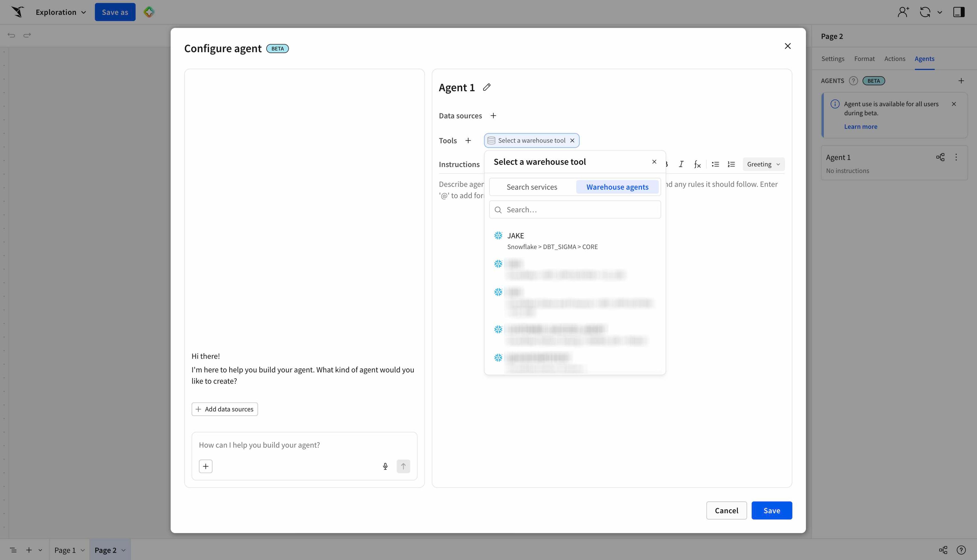This screenshot has width=977, height=560.
Task: Click the agent builder chat input
Action: coord(304,445)
